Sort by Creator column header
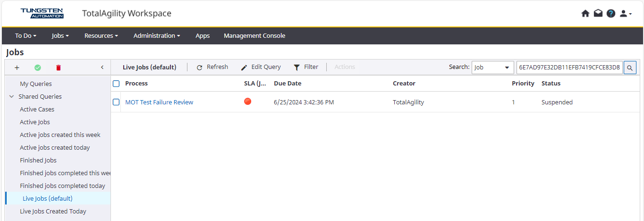Viewport: 644px width, 221px height. point(404,84)
